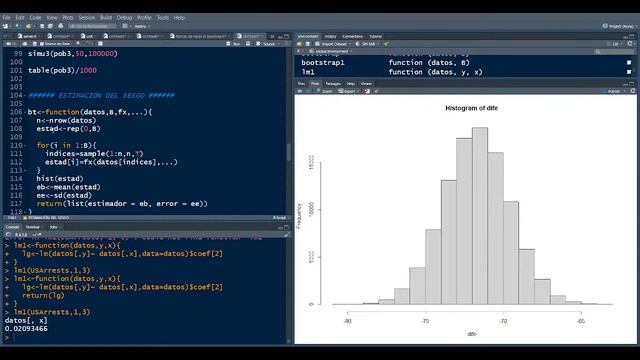The height and width of the screenshot is (360, 640).
Task: Click the Run button in editor
Action: (233, 44)
